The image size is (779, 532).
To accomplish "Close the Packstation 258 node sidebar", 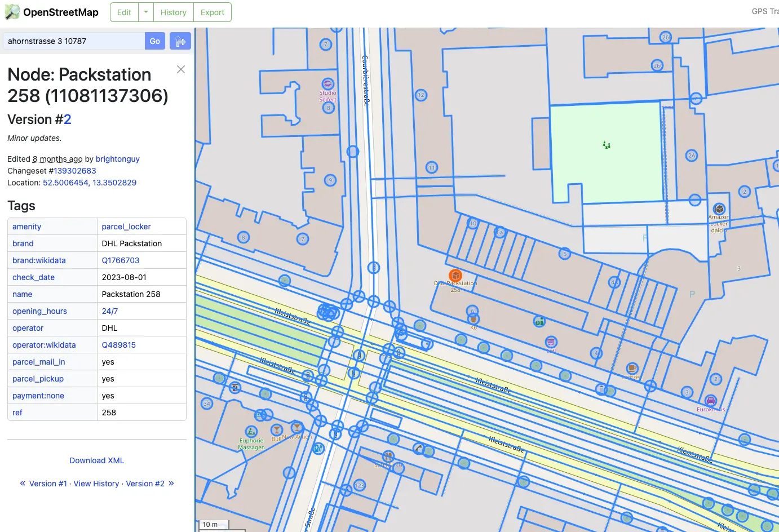I will [181, 69].
